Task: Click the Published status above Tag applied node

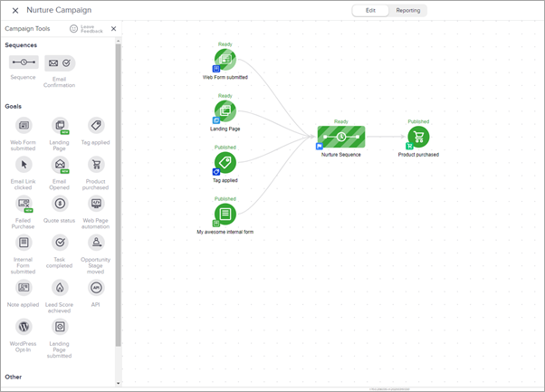Action: (225, 148)
